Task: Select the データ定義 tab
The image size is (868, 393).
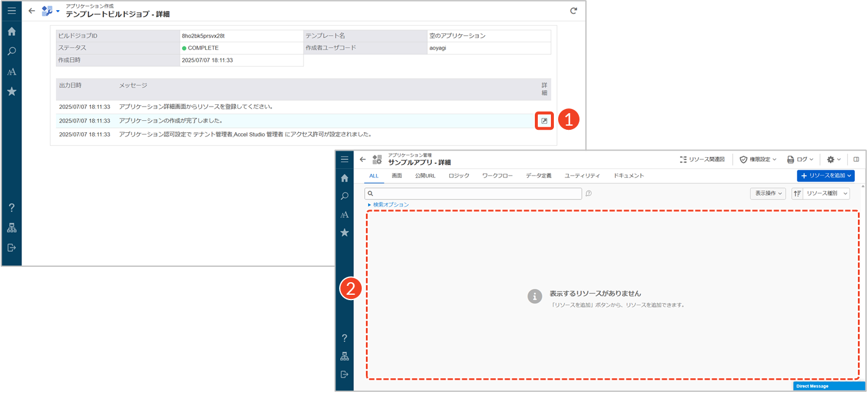Action: (538, 176)
